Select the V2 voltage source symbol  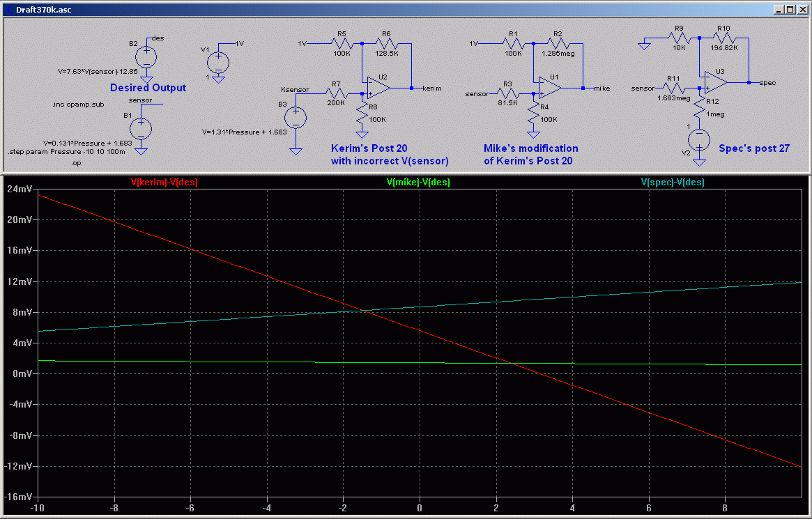[699, 139]
